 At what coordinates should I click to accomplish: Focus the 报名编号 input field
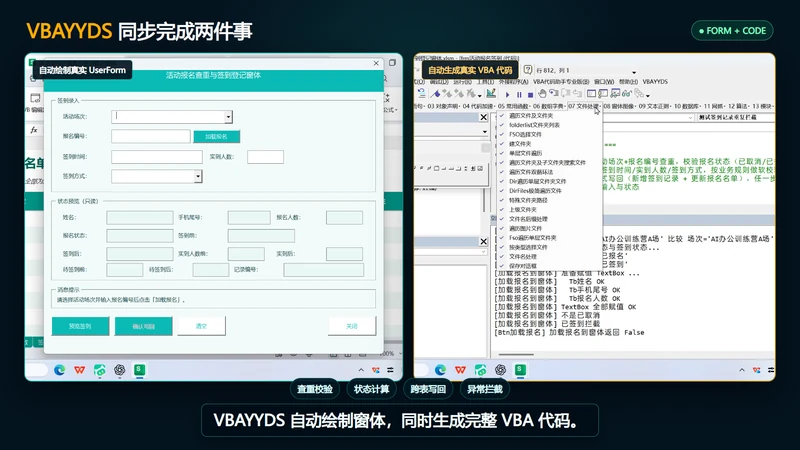151,136
